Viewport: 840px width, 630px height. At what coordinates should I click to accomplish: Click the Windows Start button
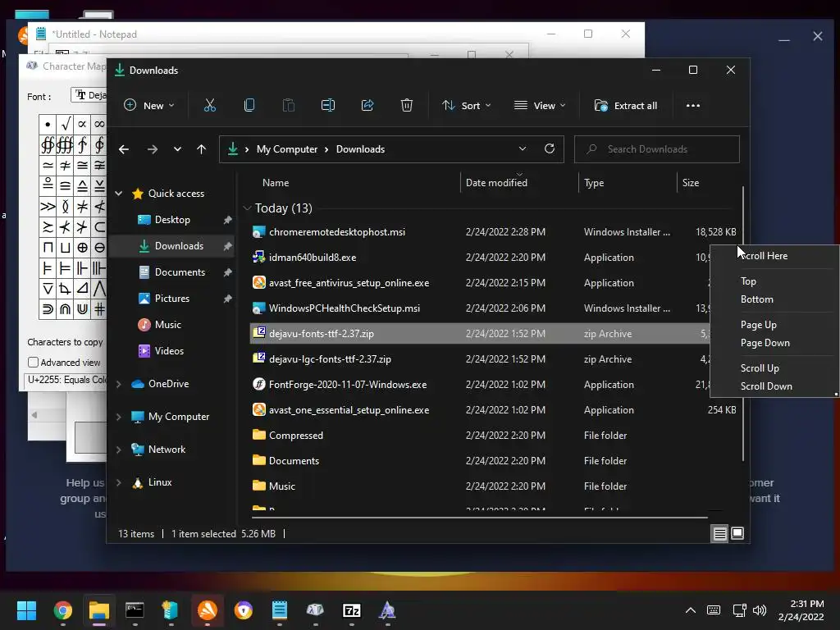tap(26, 610)
